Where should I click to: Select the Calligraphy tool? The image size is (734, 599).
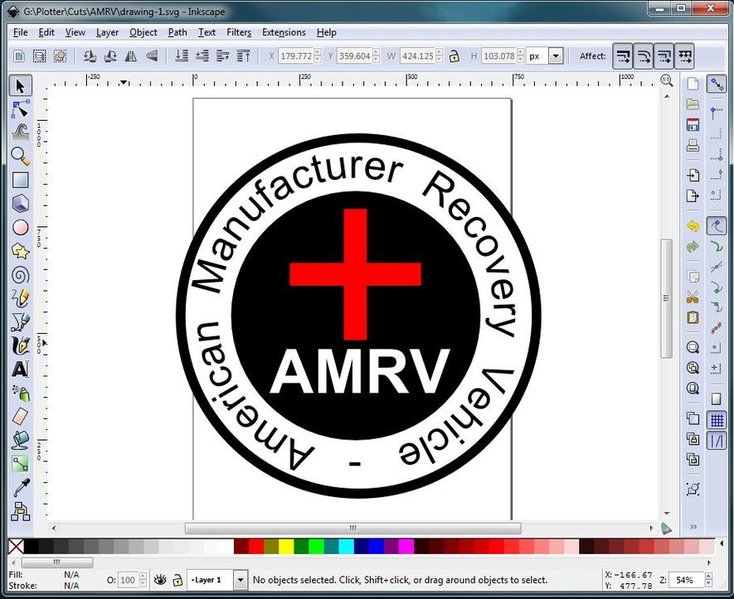click(x=20, y=345)
